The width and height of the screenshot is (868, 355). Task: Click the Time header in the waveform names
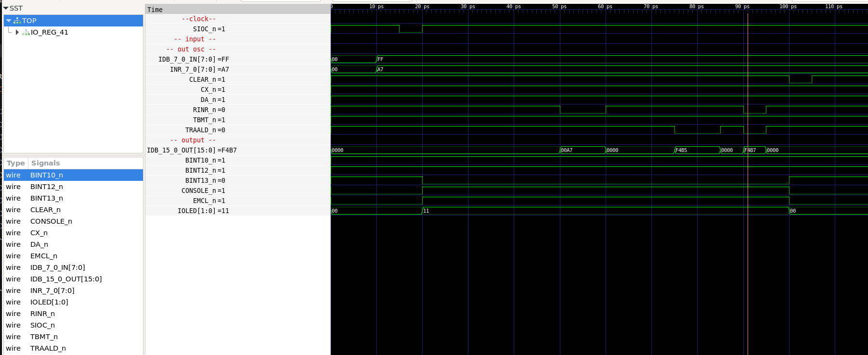[238, 10]
